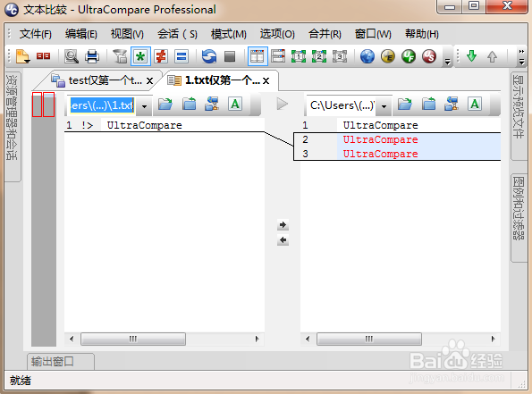Screen dimensions: 532x394
Task: Click the gray play compare arrow
Action: click(x=283, y=105)
